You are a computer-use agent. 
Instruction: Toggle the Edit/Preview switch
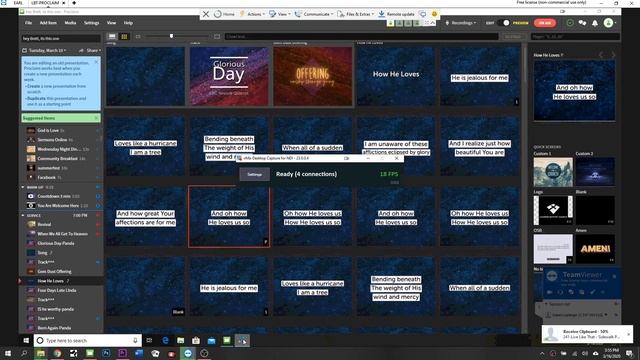tap(505, 23)
